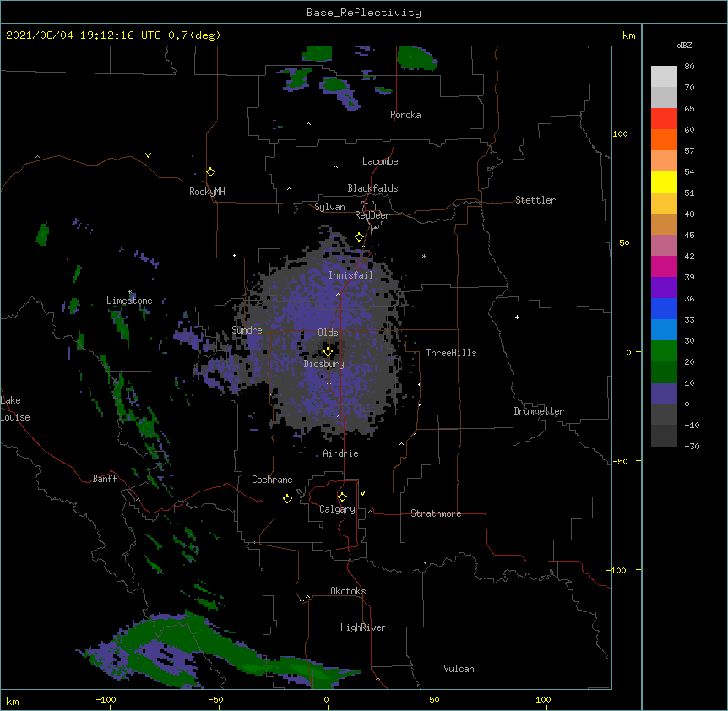
Task: Select the slate purple 10 dBZ legend band
Action: pyautogui.click(x=664, y=393)
